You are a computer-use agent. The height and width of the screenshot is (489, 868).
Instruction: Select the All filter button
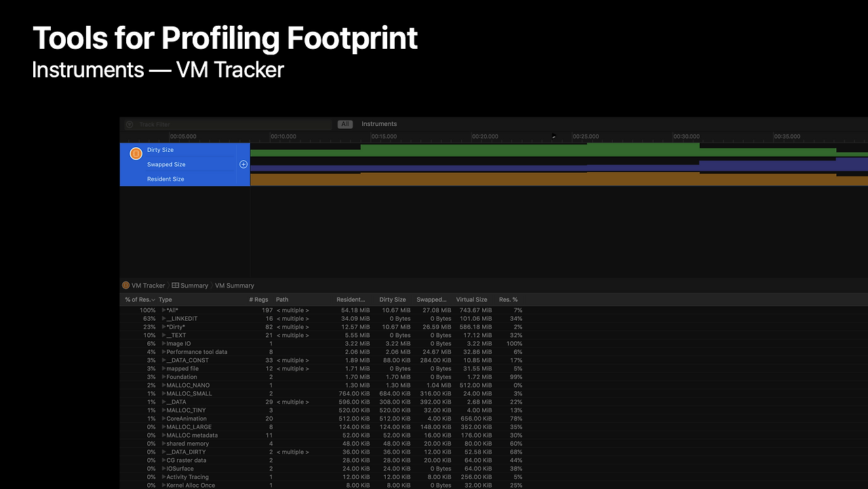tap(345, 124)
